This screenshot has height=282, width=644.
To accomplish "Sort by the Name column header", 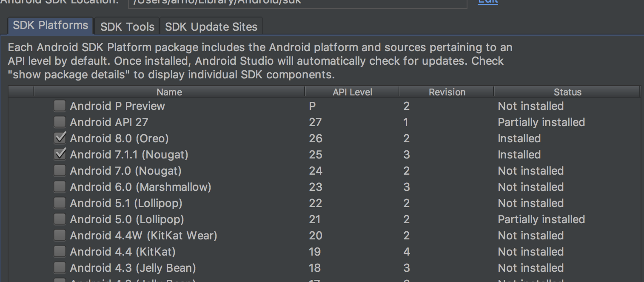I will click(x=169, y=92).
